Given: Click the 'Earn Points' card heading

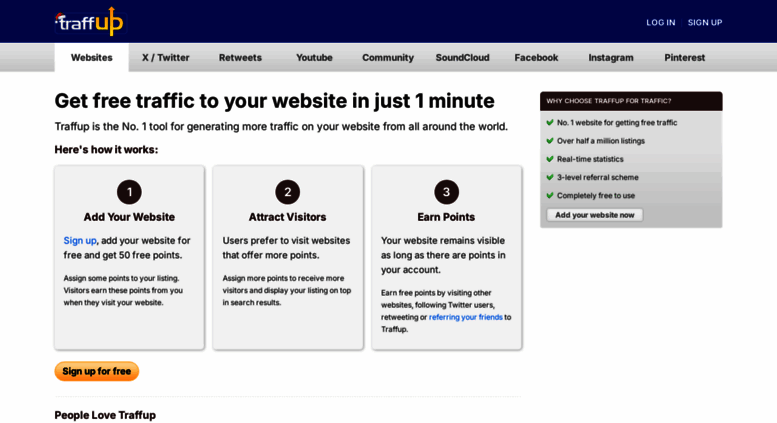Looking at the screenshot, I should click(x=446, y=217).
